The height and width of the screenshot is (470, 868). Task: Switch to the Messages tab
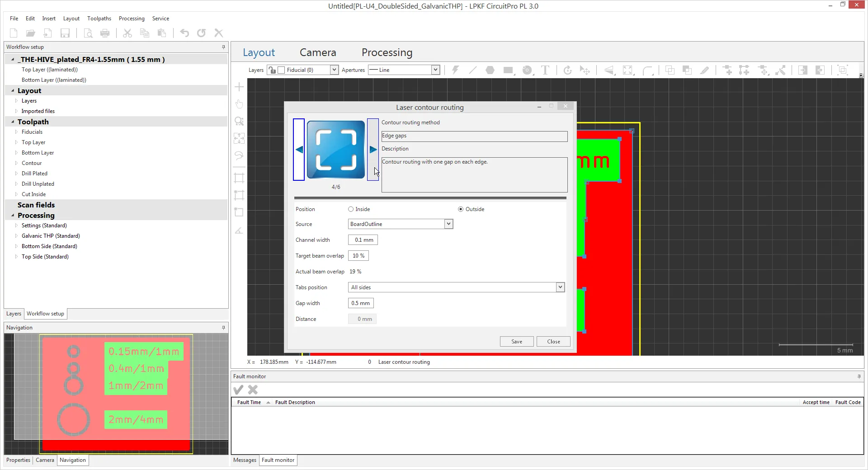[245, 460]
